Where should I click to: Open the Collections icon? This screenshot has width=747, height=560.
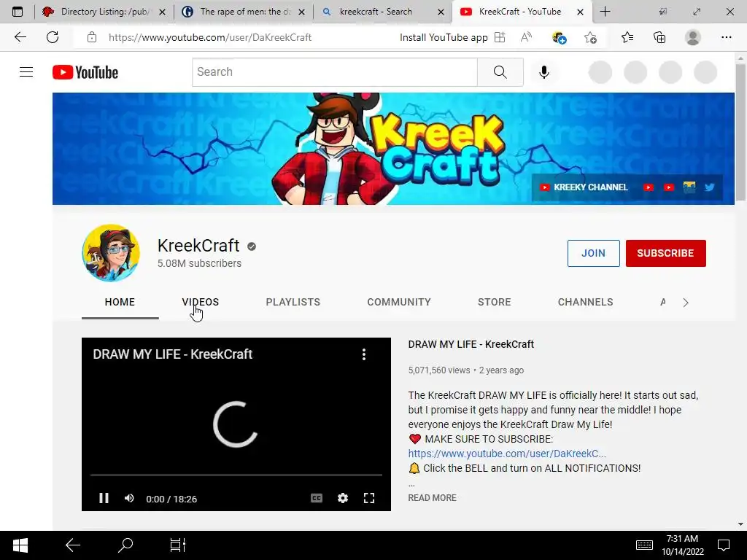click(659, 37)
